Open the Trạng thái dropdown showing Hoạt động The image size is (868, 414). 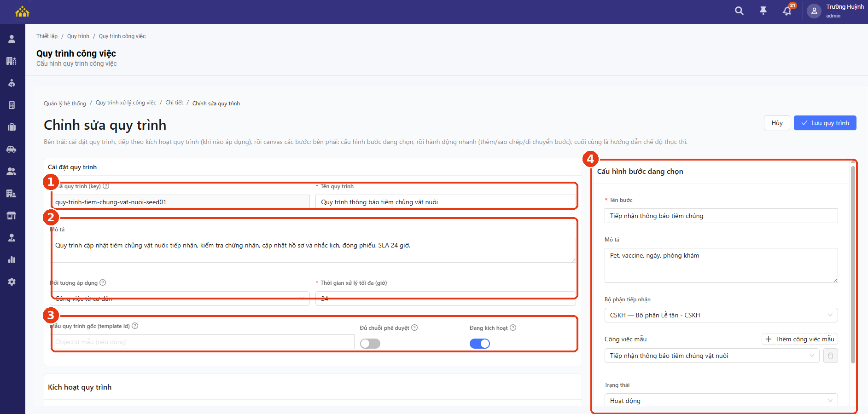(x=721, y=401)
